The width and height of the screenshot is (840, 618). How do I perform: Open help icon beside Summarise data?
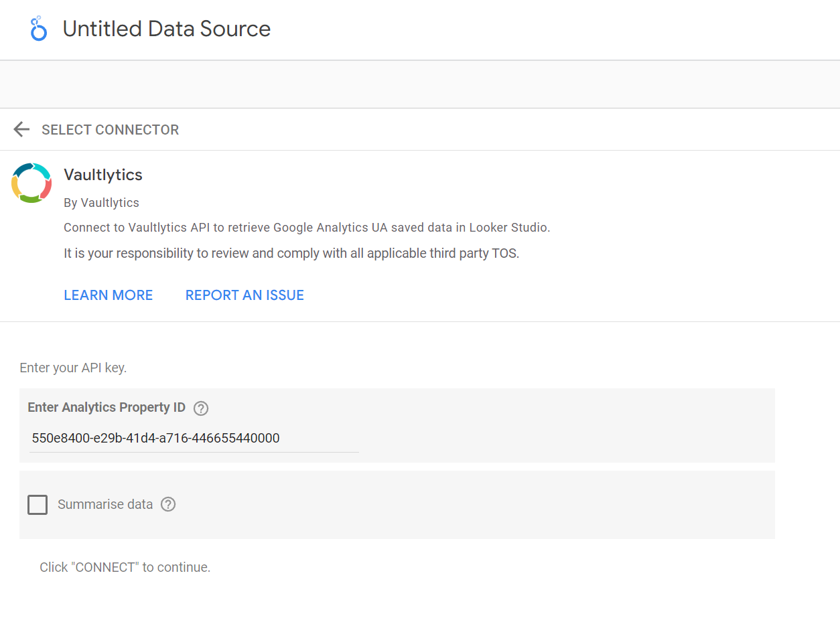pos(168,504)
